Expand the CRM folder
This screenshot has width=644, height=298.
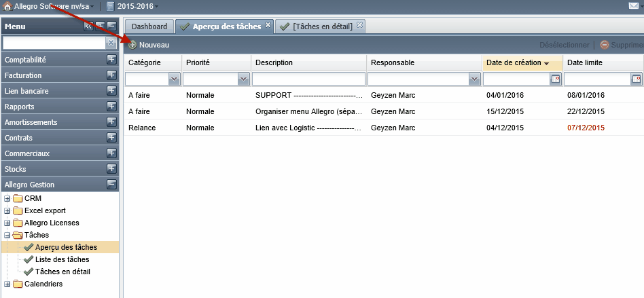tap(7, 199)
